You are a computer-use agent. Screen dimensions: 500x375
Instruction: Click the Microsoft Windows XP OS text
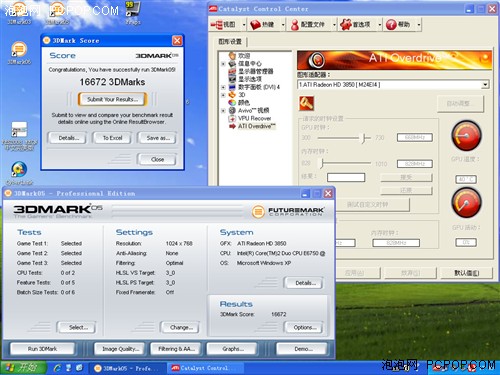coord(264,263)
